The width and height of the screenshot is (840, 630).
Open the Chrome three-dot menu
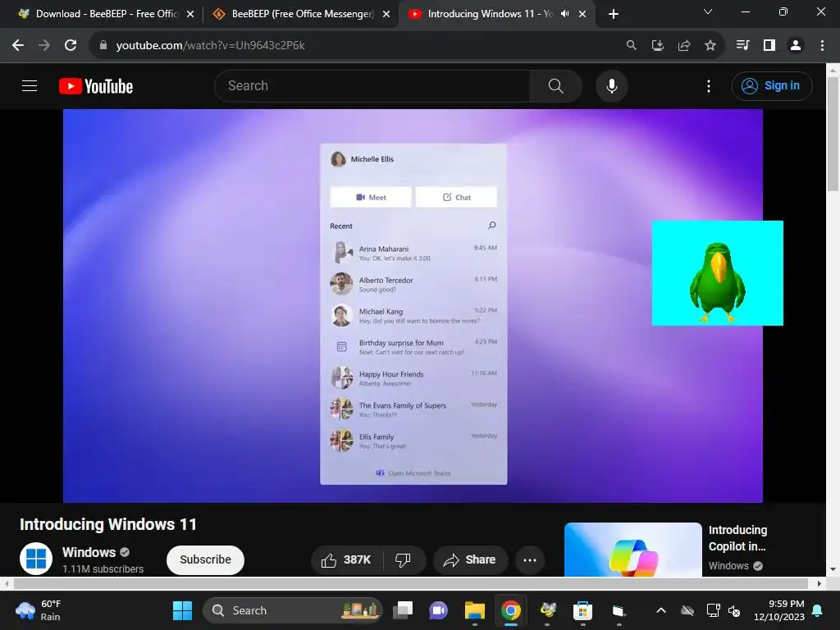[x=822, y=46]
